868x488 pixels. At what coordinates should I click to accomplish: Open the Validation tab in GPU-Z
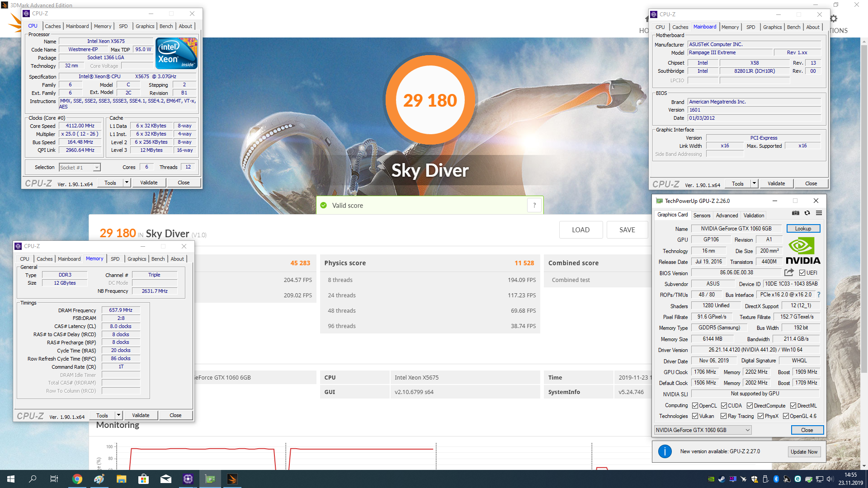pyautogui.click(x=754, y=216)
